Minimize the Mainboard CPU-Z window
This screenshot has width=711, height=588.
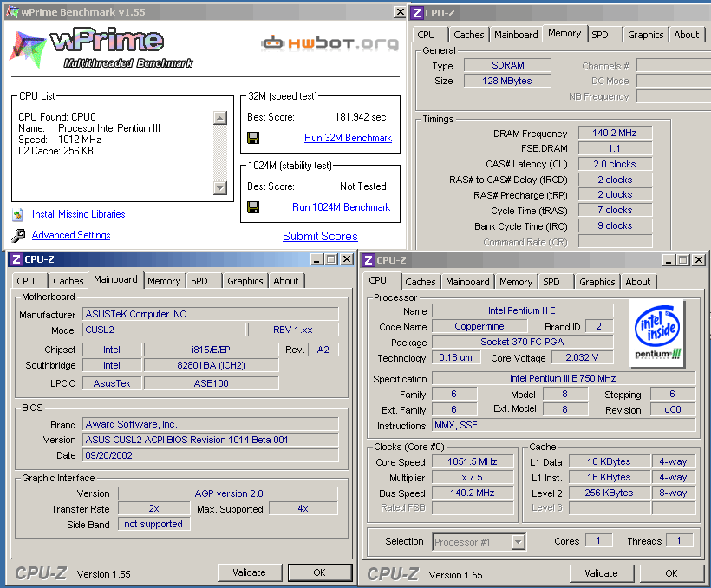(317, 259)
